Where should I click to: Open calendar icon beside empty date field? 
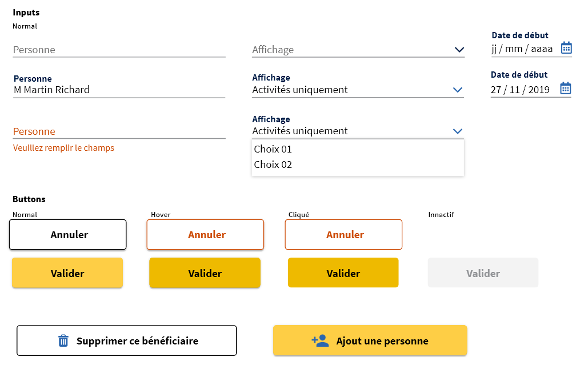tap(566, 48)
